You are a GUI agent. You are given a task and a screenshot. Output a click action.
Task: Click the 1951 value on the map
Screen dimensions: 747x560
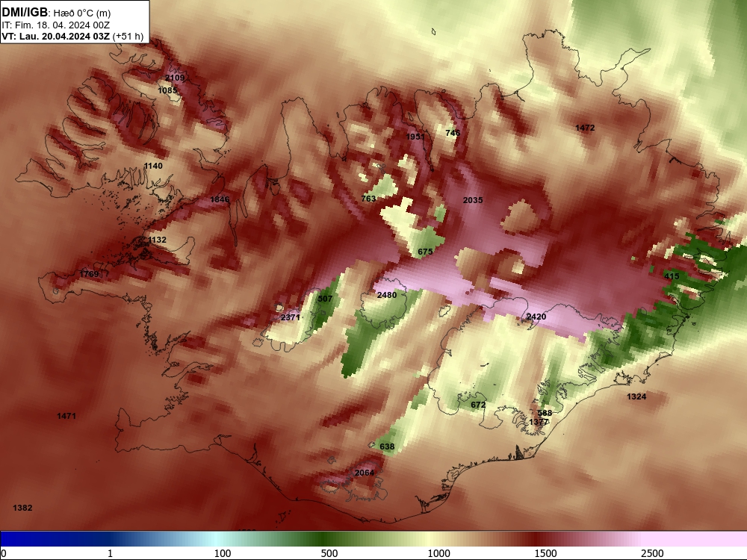(415, 137)
